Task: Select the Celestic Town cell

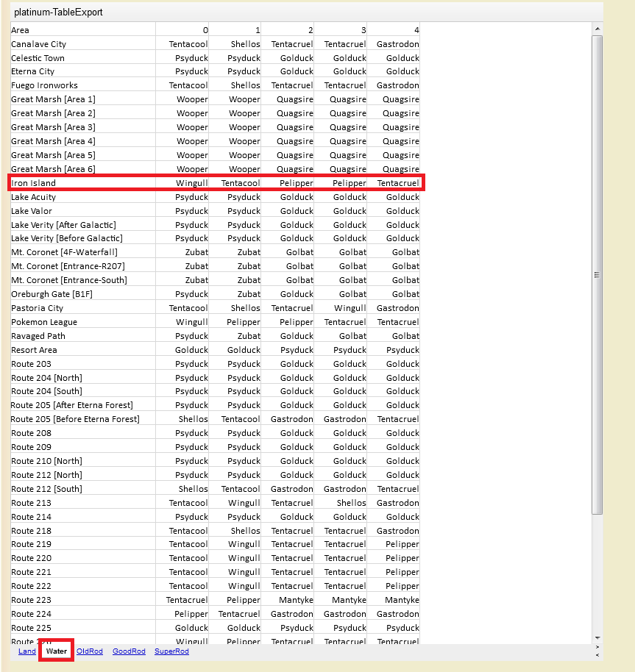Action: click(82, 58)
